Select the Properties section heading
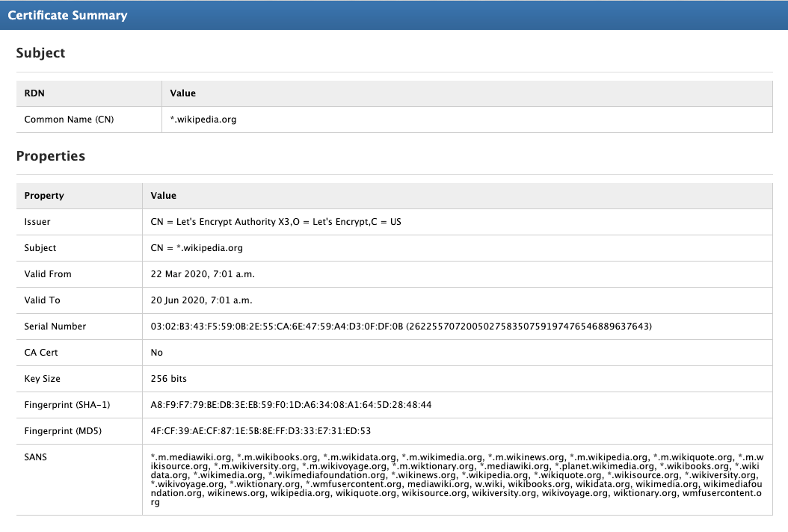This screenshot has height=532, width=788. point(51,155)
